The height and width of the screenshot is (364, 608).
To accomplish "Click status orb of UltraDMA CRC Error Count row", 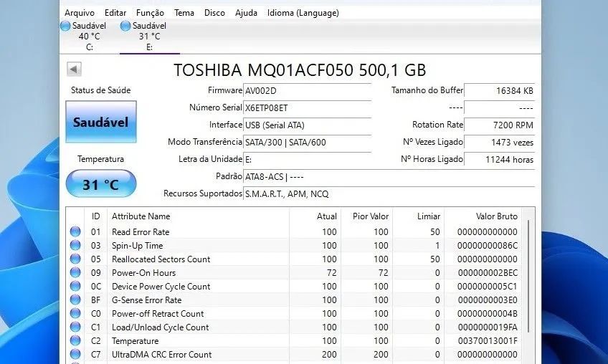I will click(75, 354).
